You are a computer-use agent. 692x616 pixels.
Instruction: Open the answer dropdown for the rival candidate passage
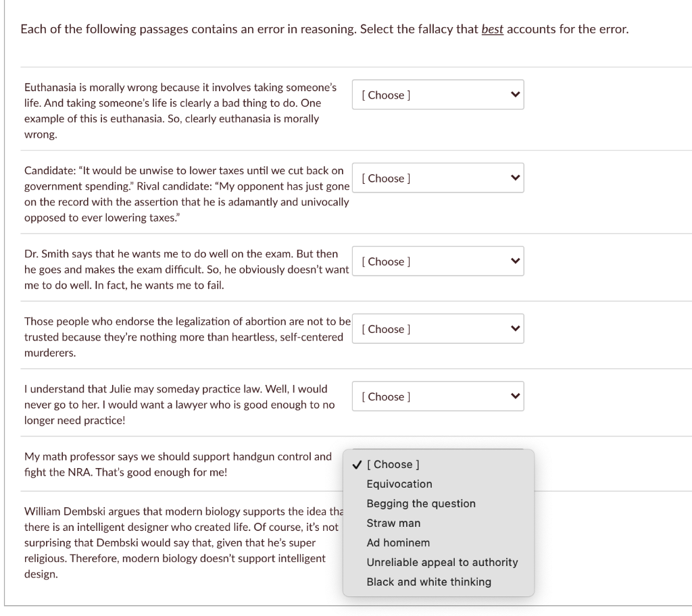[x=438, y=178]
